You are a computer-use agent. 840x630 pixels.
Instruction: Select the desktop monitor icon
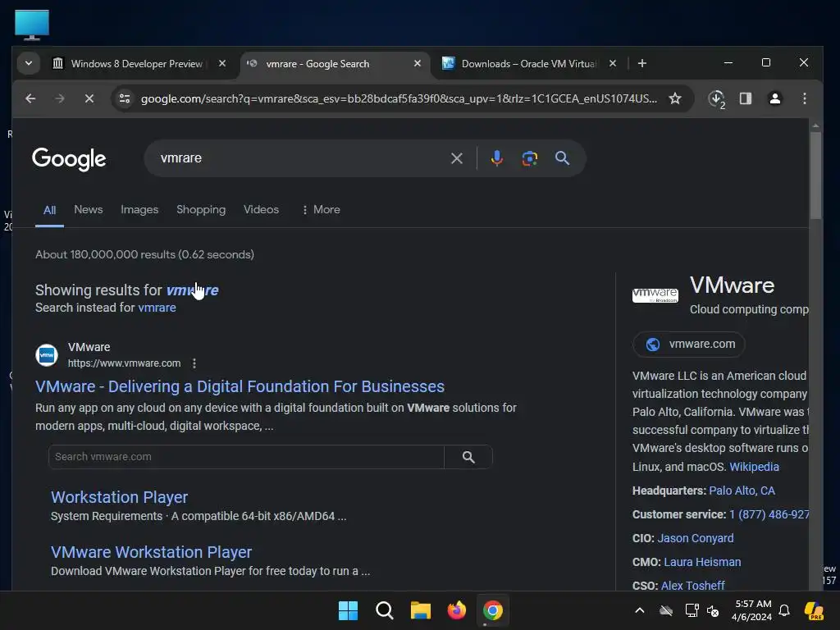pyautogui.click(x=32, y=25)
